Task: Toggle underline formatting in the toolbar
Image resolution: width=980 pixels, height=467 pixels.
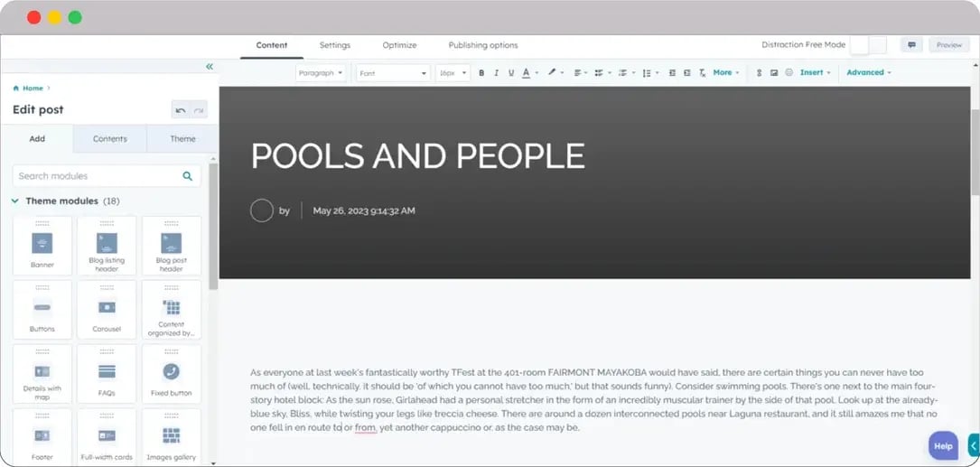Action: pos(511,72)
